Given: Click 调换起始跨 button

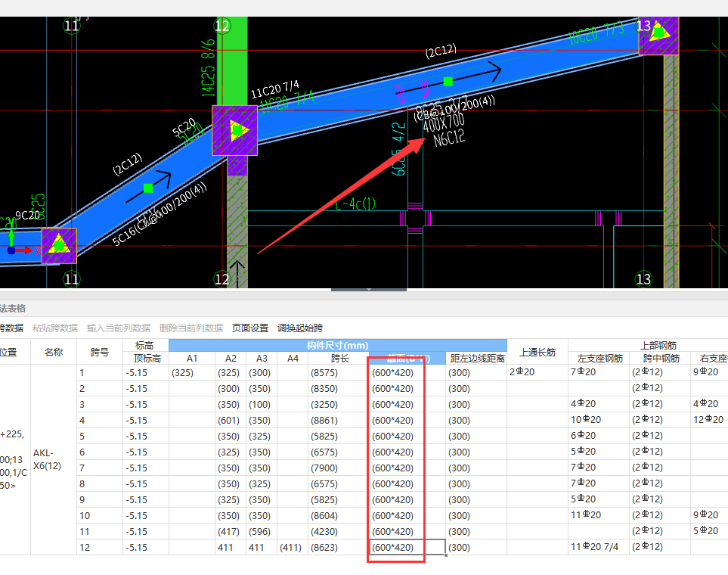Looking at the screenshot, I should tap(300, 328).
